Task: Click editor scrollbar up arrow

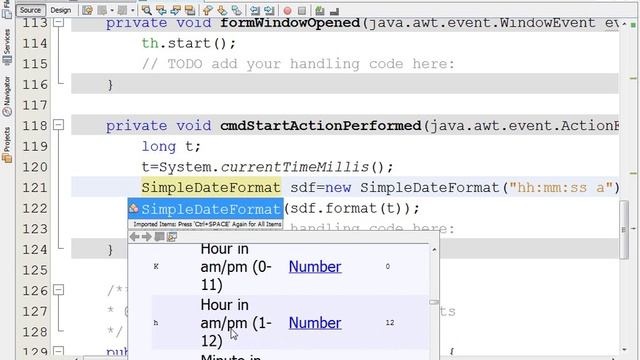Action: click(624, 24)
